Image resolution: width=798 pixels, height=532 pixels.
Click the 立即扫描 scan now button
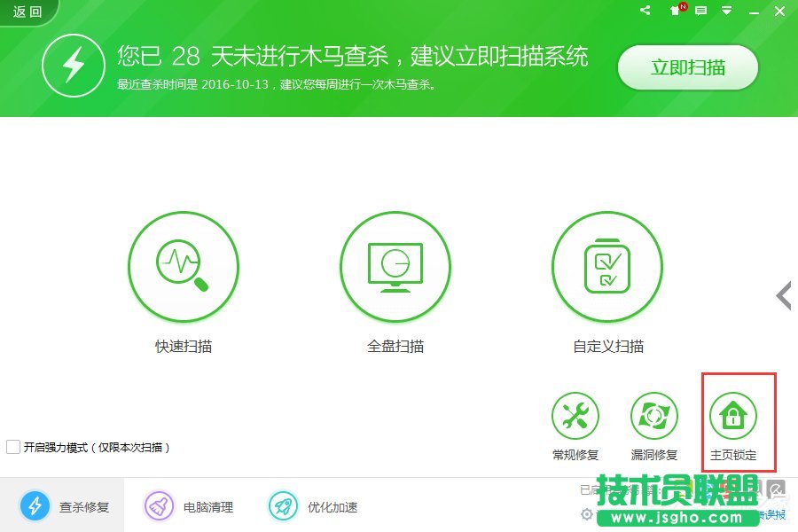(x=687, y=66)
